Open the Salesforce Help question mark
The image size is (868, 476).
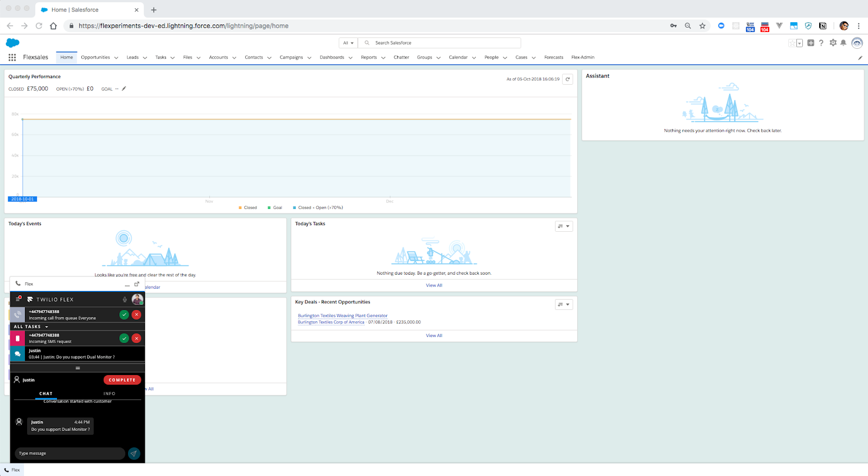[x=821, y=43]
